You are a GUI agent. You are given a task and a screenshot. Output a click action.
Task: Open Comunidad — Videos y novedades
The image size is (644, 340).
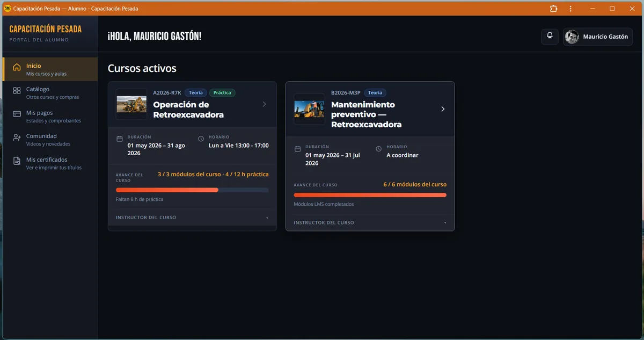point(50,140)
